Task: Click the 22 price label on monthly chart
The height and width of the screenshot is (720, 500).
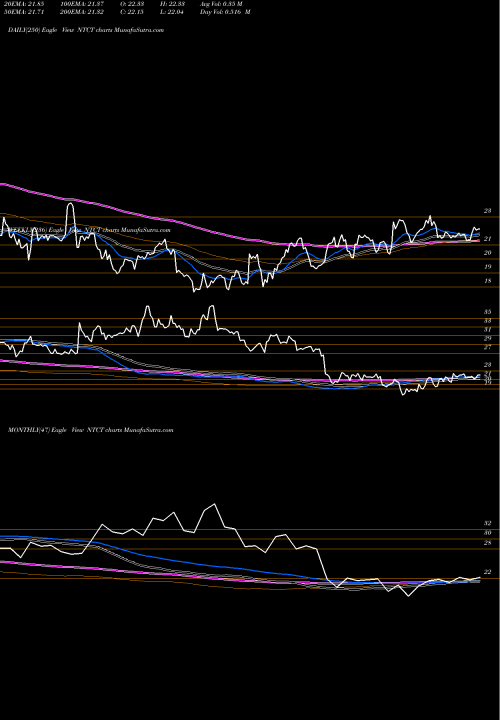Action: (x=488, y=572)
